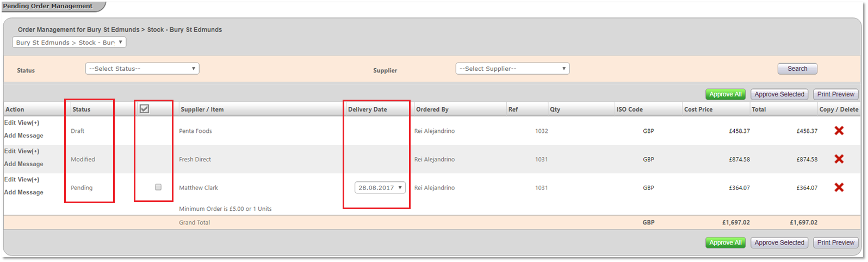Add Message to the Draft order
868x262 pixels.
click(24, 136)
